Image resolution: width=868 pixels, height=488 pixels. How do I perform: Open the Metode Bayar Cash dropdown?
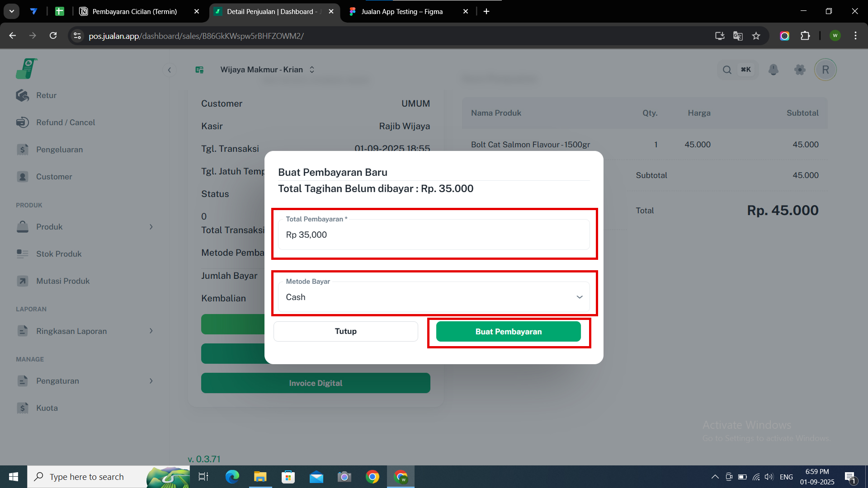[x=434, y=297]
